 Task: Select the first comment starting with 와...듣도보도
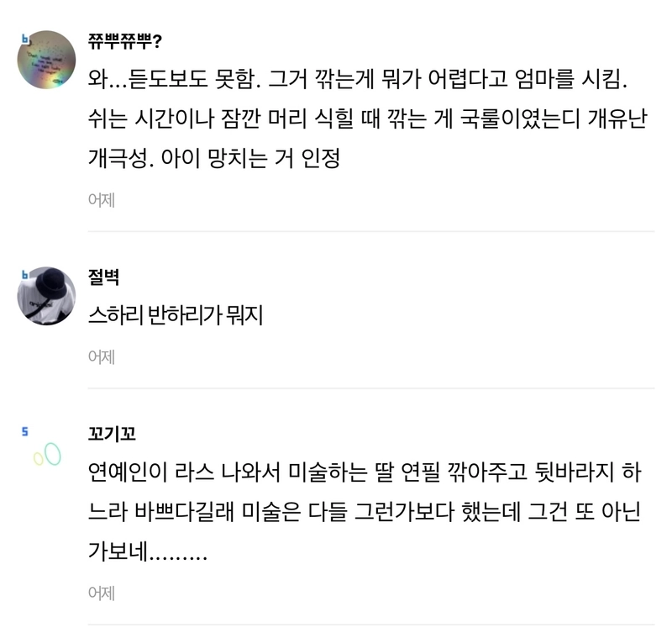(367, 119)
